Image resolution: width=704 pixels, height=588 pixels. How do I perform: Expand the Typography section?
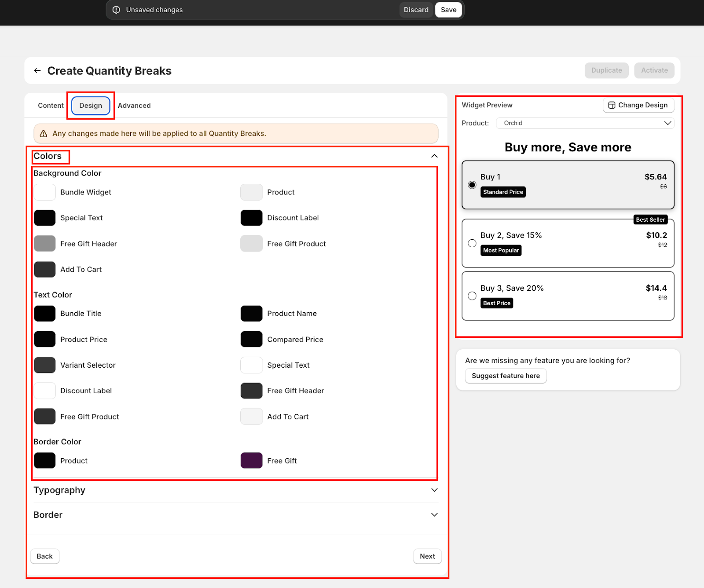[434, 490]
